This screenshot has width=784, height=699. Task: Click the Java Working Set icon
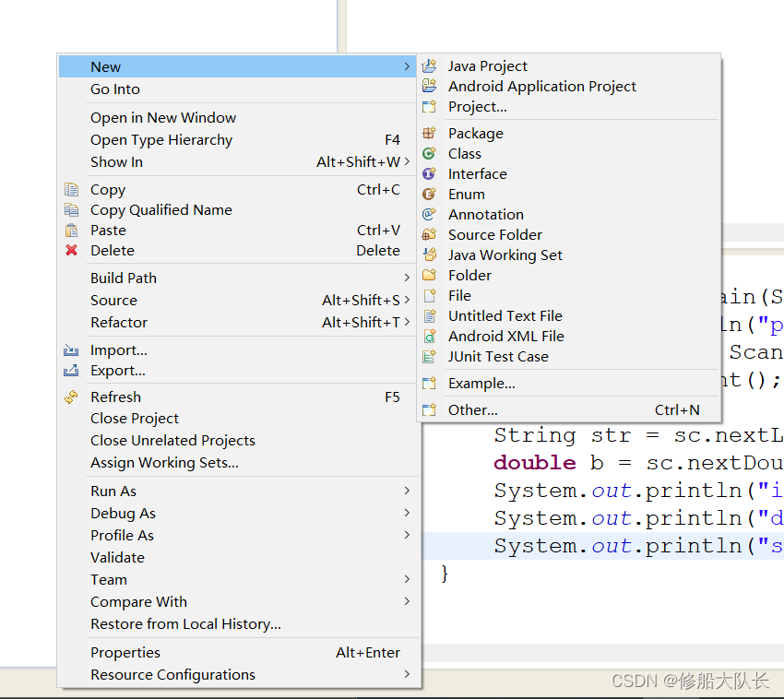tap(430, 255)
